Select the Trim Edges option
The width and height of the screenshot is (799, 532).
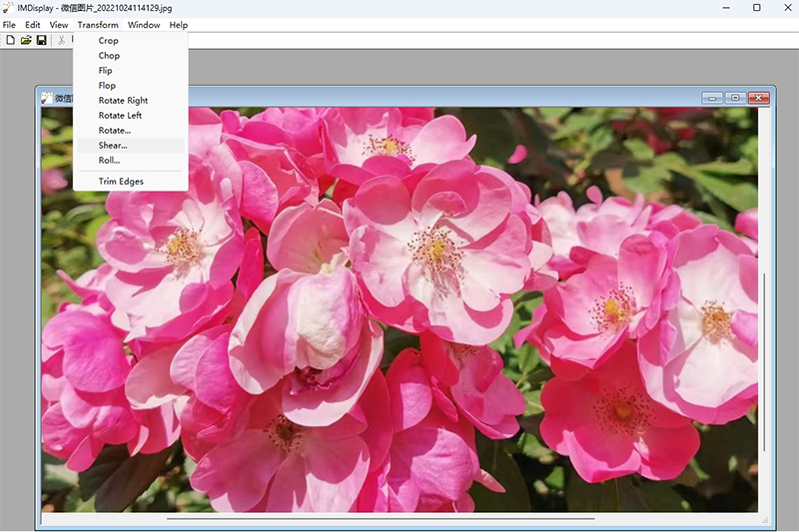click(x=121, y=182)
